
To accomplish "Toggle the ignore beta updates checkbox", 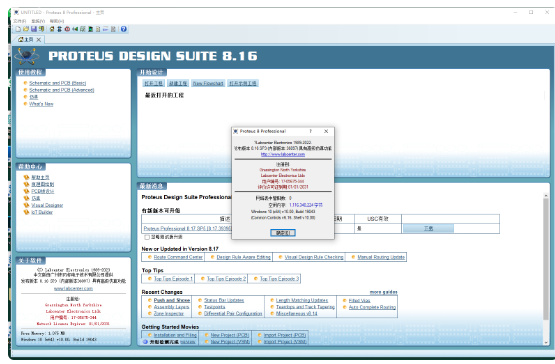I will click(147, 237).
